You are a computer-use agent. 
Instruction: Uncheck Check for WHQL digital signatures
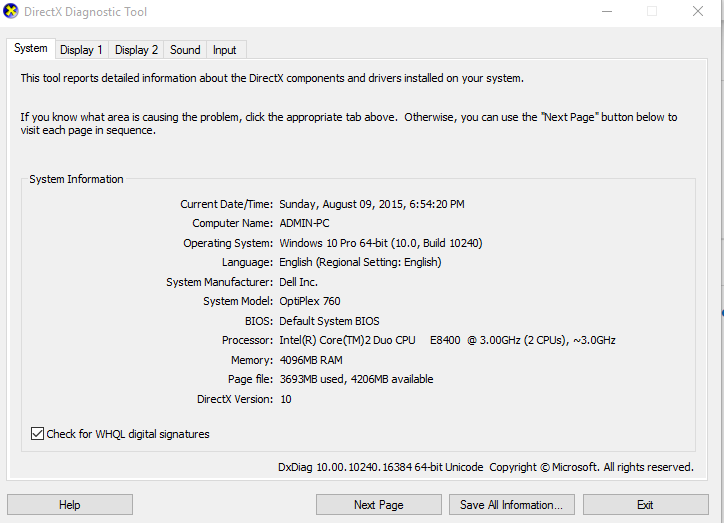pos(38,434)
